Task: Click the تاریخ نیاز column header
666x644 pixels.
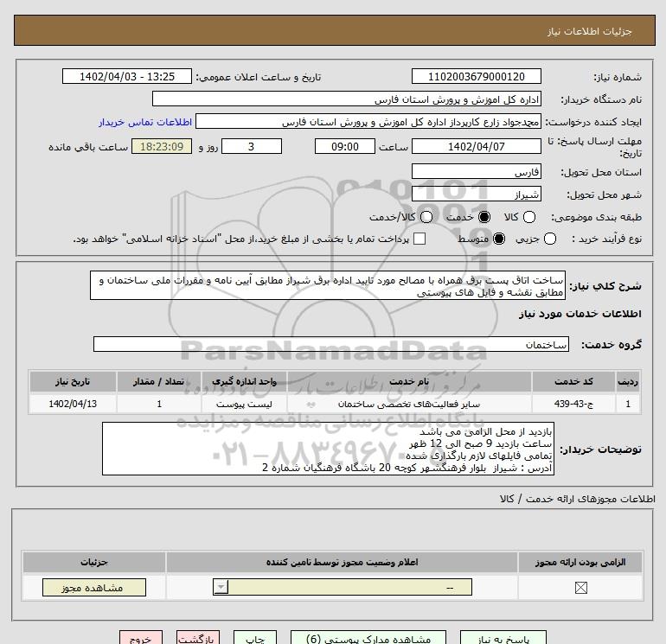Action: pos(73,381)
